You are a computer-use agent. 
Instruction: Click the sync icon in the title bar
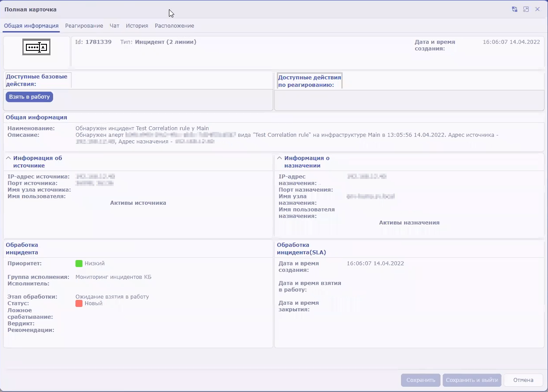pyautogui.click(x=514, y=9)
